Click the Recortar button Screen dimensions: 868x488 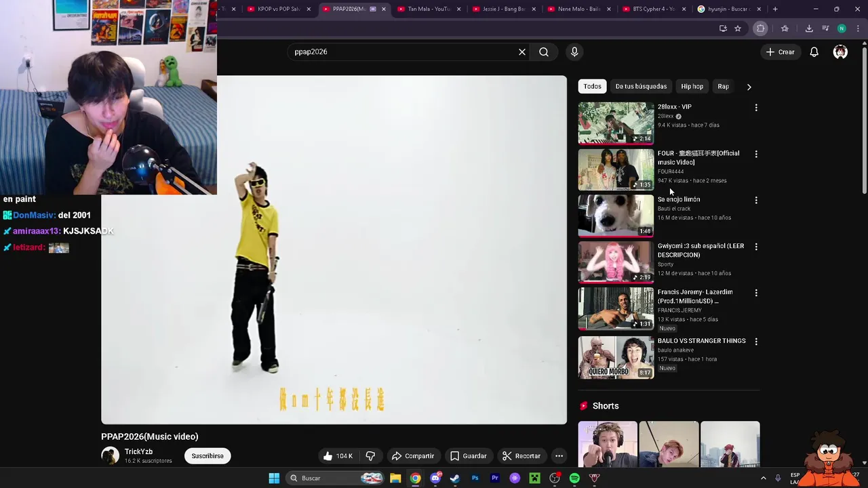[521, 456]
